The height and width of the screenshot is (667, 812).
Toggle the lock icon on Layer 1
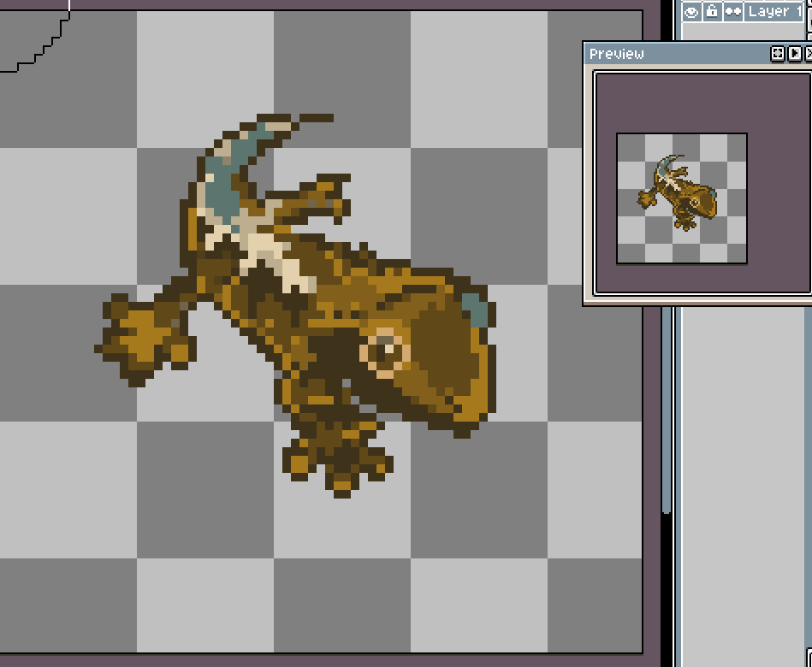click(x=712, y=11)
